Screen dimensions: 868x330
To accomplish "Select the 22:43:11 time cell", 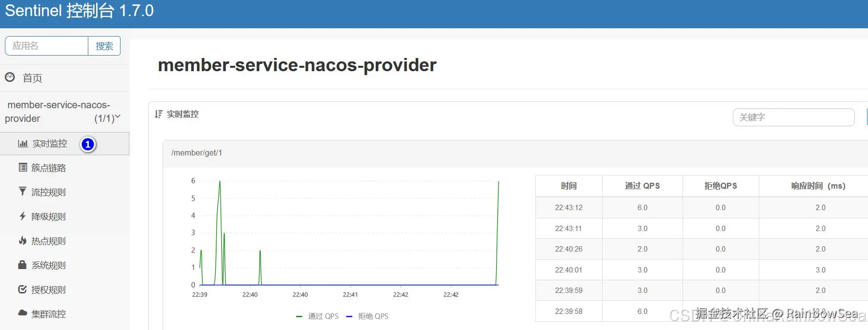I will (x=569, y=229).
